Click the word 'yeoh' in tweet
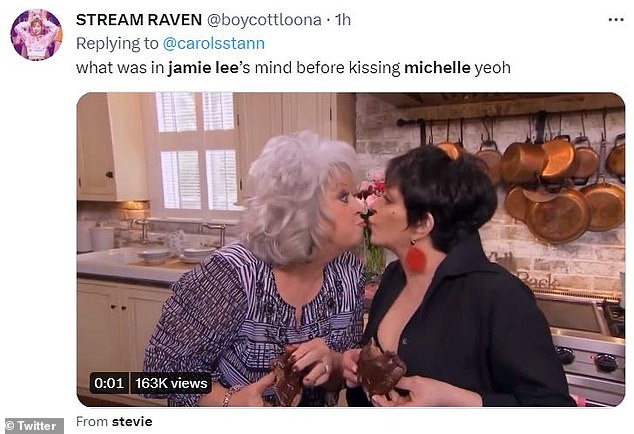This screenshot has height=434, width=634. point(492,68)
